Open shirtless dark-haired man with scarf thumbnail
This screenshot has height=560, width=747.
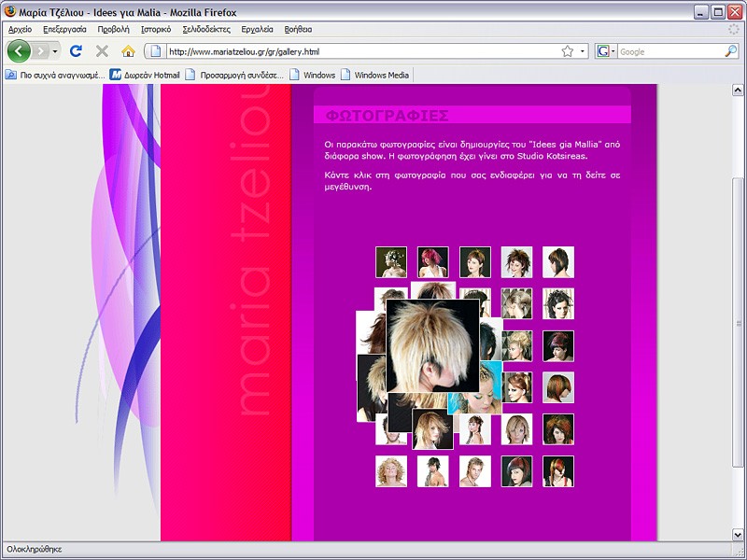tap(432, 471)
